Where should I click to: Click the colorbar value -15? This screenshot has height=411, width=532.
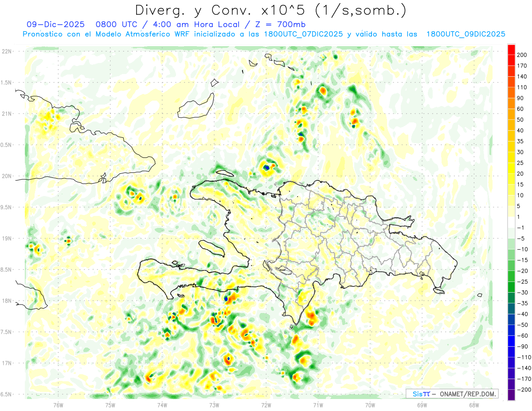tap(523, 260)
